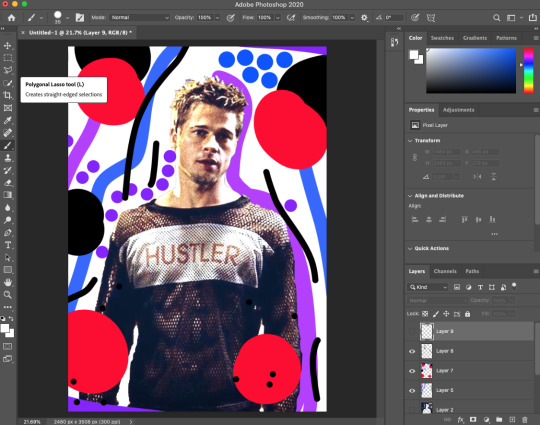Select the Brush tool in toolbar
Viewport: 540px width, 425px height.
click(8, 145)
